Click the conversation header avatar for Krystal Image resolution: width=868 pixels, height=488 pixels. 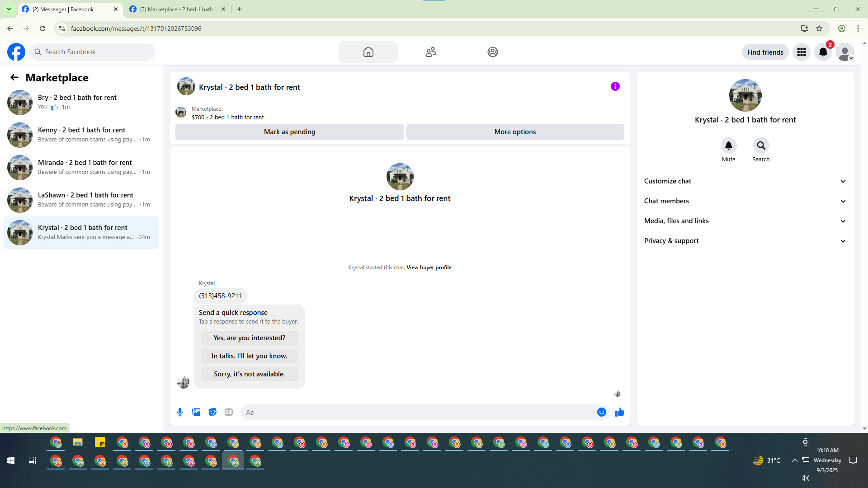click(186, 87)
